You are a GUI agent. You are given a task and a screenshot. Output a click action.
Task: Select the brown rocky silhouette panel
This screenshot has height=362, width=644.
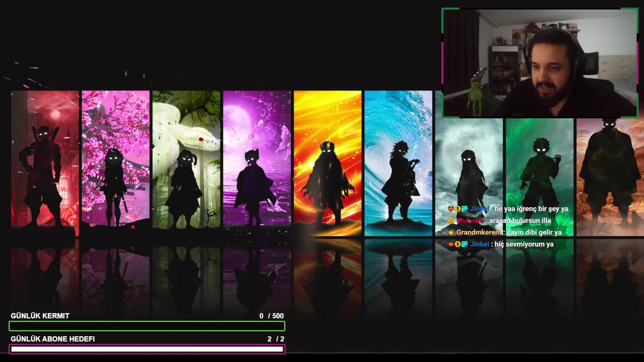coord(610,177)
